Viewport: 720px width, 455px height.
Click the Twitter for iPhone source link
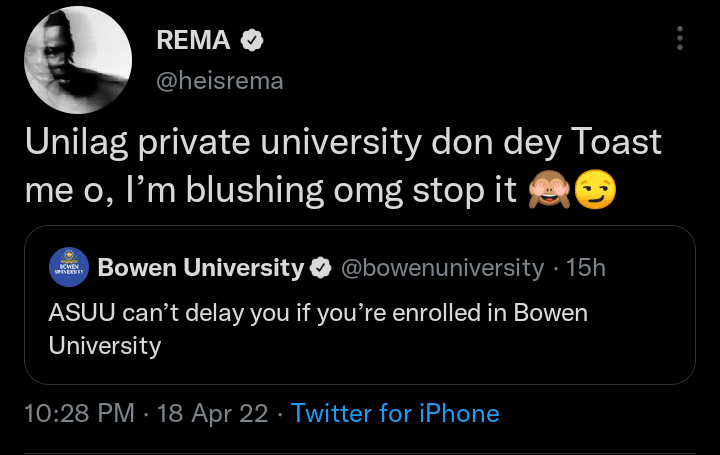(395, 412)
